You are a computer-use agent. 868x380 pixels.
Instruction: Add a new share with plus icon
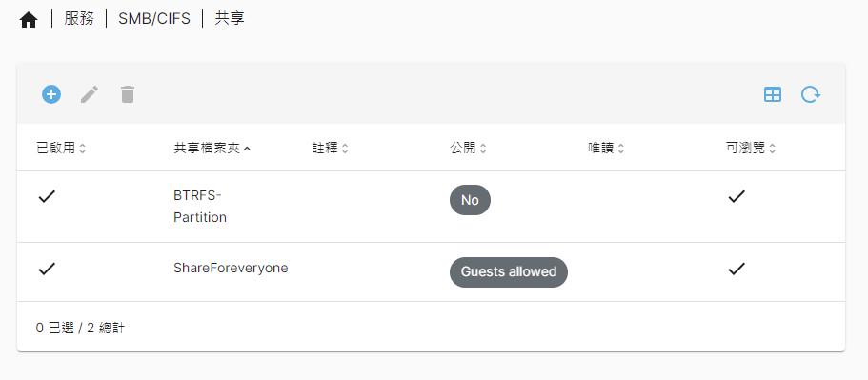(51, 94)
